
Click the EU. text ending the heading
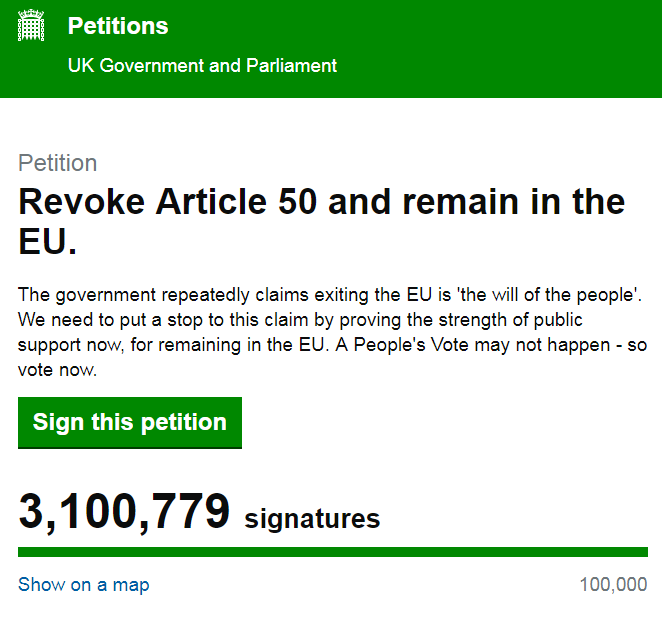click(48, 241)
